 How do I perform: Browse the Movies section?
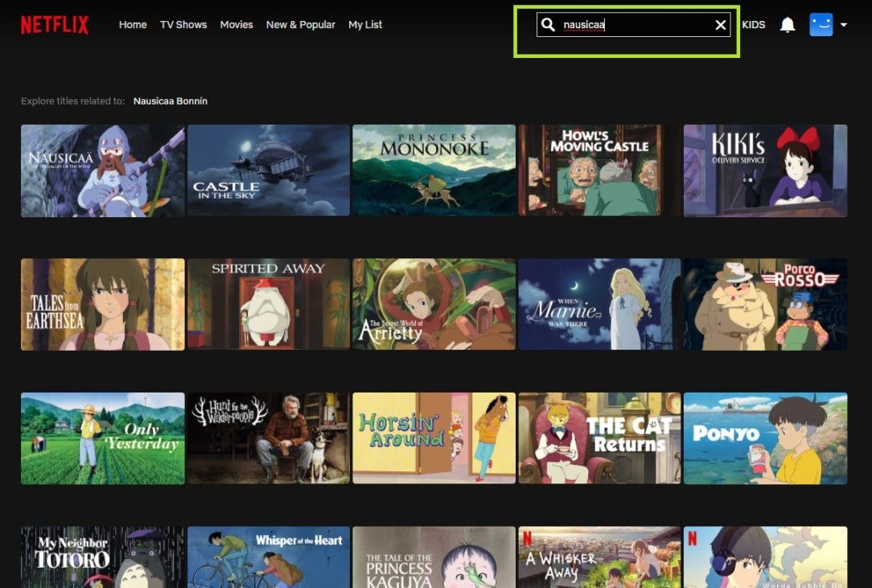(236, 24)
